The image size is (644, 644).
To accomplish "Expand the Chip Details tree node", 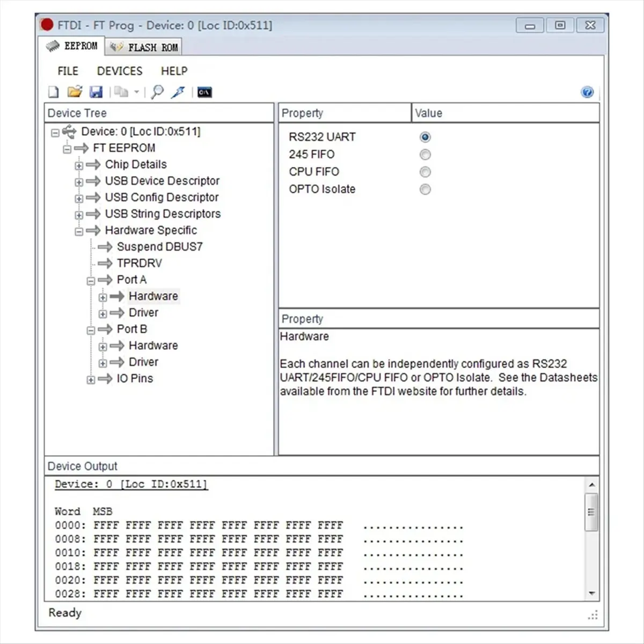I will [79, 165].
